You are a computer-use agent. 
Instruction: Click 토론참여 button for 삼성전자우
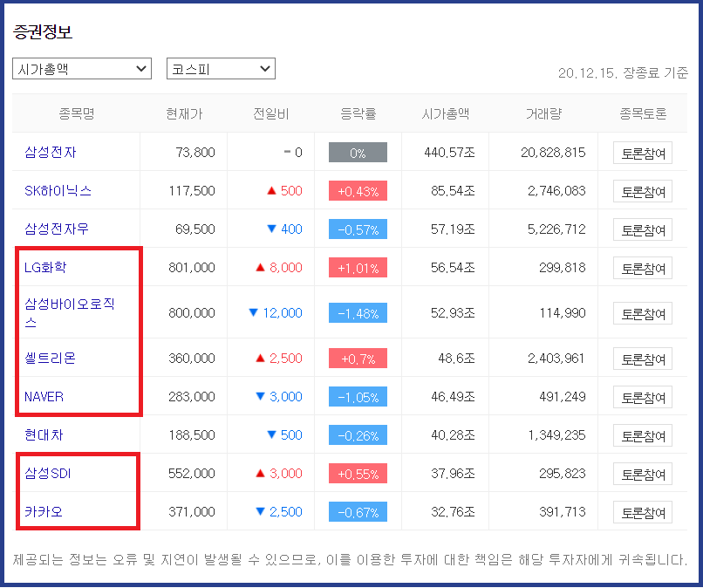(x=643, y=229)
